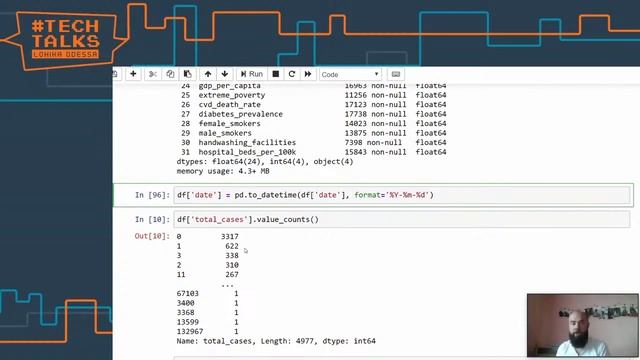The height and width of the screenshot is (360, 640).
Task: Move selected cell up arrow
Action: coord(208,74)
